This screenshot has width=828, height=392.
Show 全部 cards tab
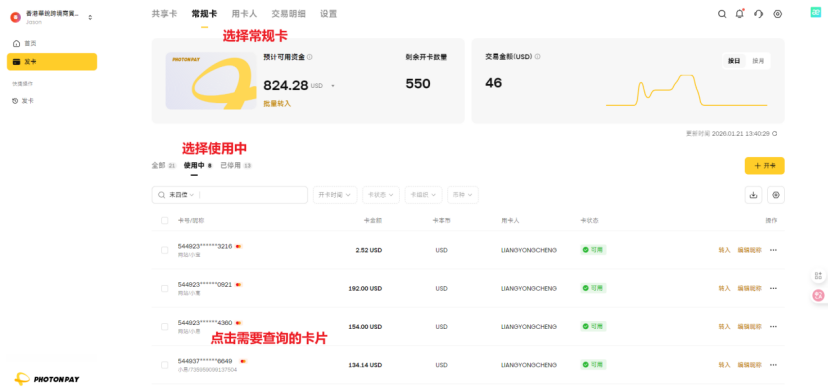[x=164, y=165]
